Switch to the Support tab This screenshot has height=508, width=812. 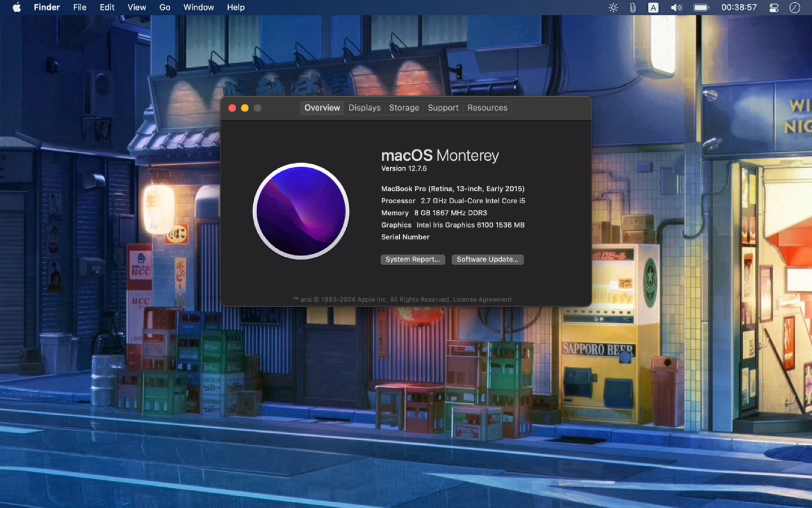443,108
